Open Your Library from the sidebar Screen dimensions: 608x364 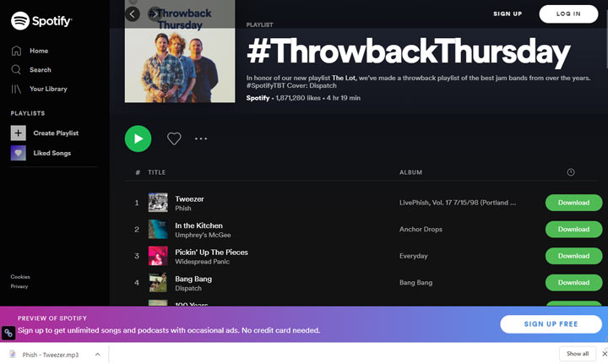coord(39,89)
